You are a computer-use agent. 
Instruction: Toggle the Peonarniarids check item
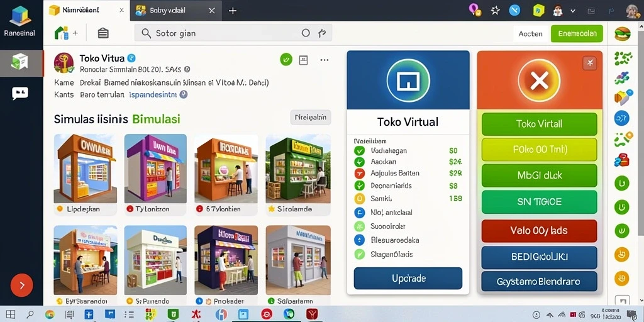click(x=359, y=186)
